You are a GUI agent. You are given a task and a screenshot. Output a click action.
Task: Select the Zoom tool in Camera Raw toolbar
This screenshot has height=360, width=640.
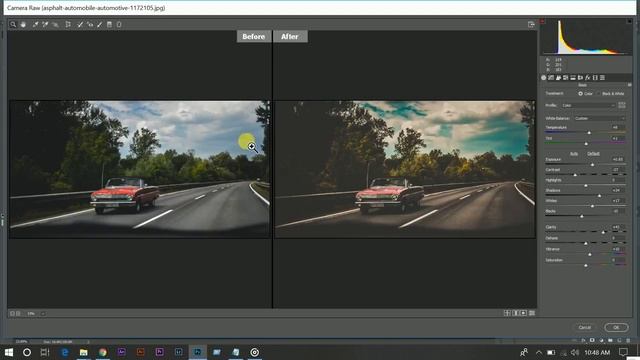[x=13, y=24]
